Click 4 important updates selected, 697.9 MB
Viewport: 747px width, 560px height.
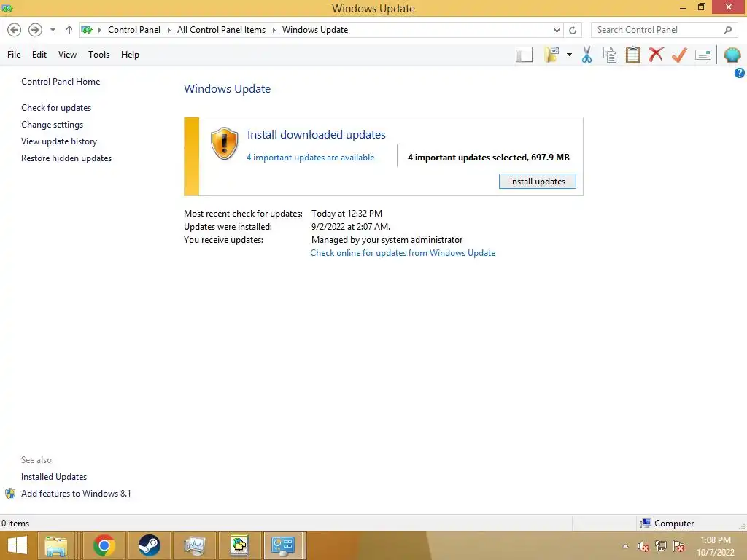coord(489,157)
